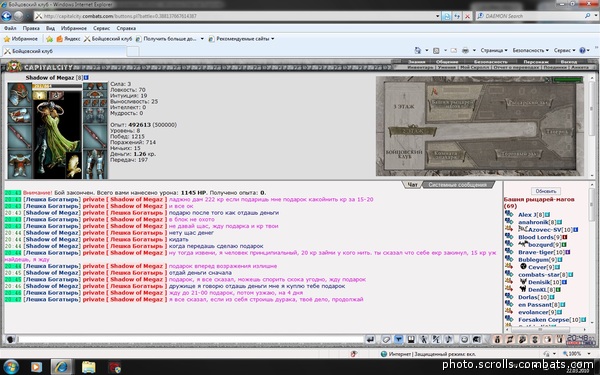This screenshot has height=375, width=600.
Task: Click the bracers equipment slot below helmet
Action: point(19,115)
